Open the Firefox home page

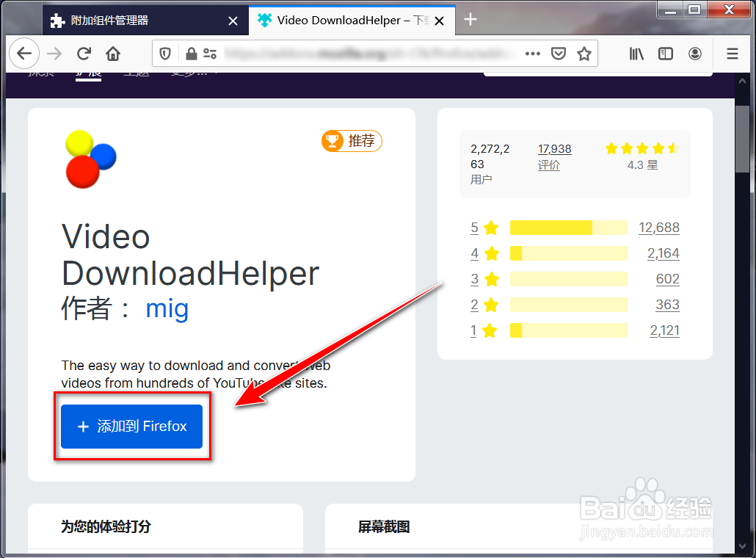(113, 54)
